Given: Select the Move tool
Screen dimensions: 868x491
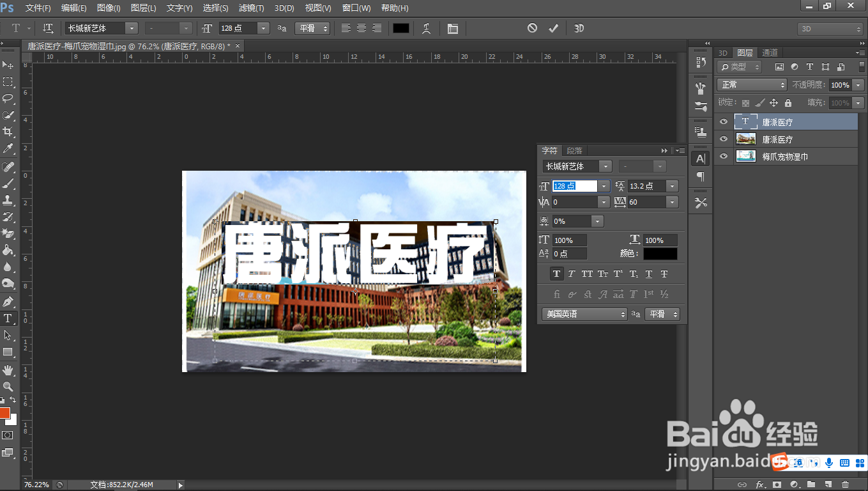Looking at the screenshot, I should click(x=8, y=65).
